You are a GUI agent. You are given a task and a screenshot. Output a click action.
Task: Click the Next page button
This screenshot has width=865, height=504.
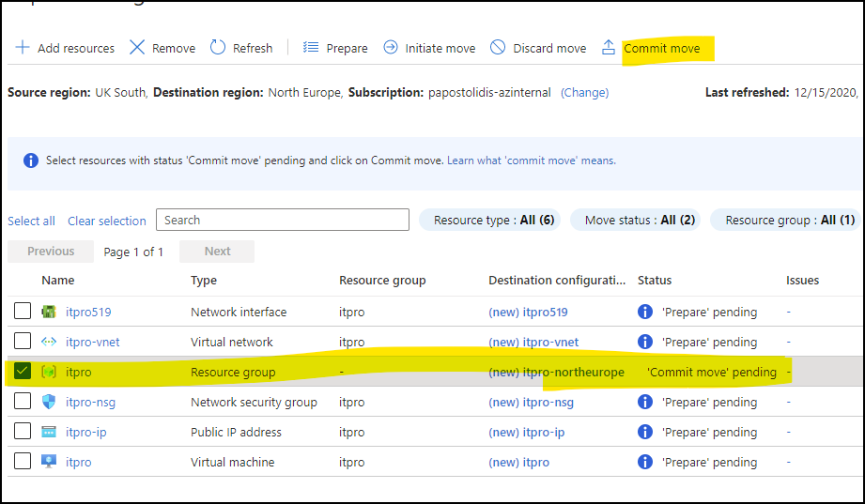pos(217,252)
